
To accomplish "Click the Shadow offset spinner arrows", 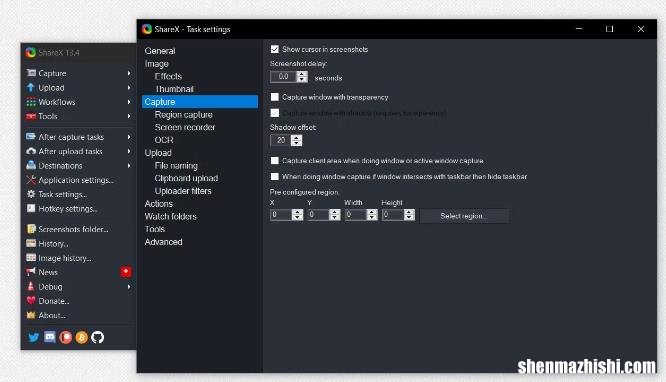I will pos(296,140).
